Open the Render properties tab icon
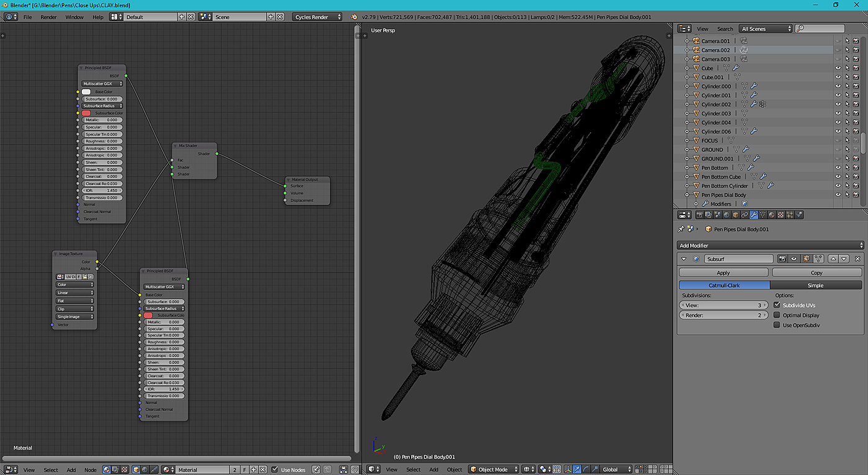 [700, 215]
